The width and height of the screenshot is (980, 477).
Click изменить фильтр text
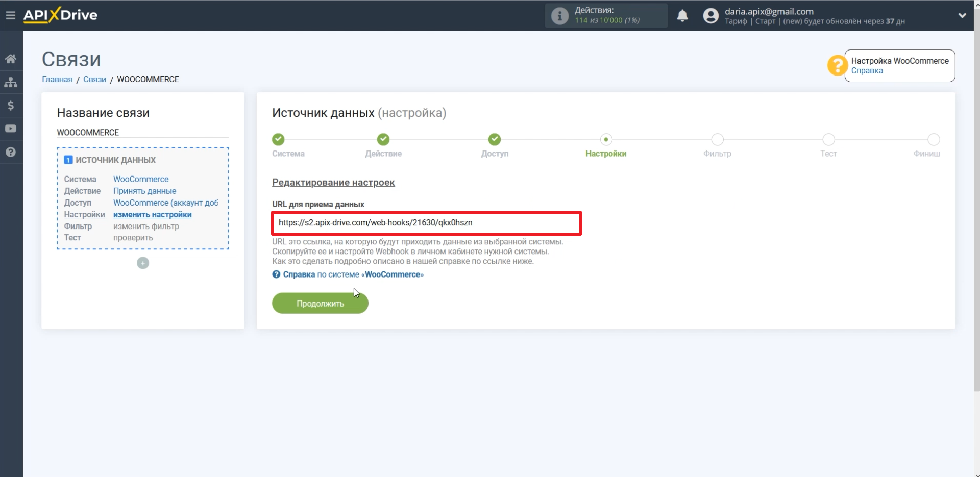146,226
